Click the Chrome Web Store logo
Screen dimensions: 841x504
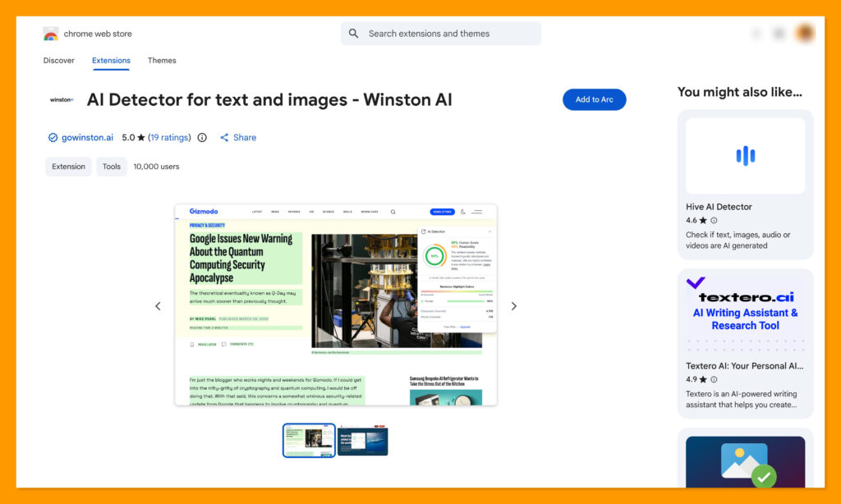(50, 34)
